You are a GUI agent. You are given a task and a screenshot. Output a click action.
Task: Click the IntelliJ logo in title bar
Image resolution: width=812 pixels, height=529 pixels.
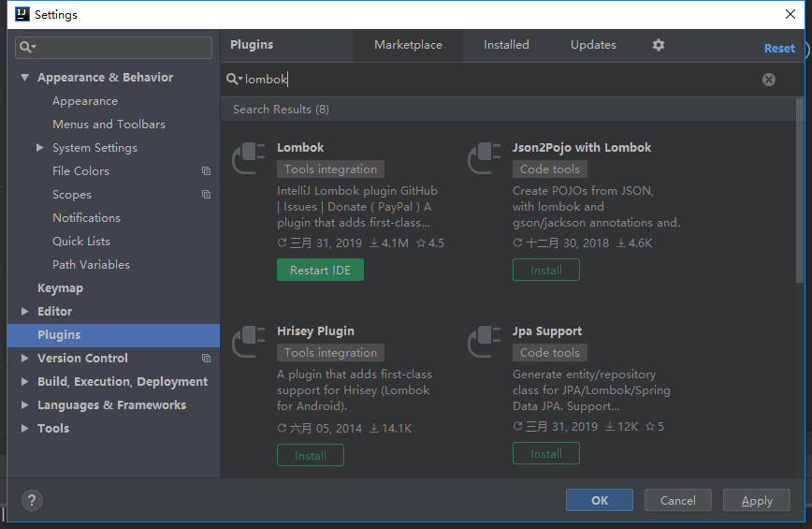(x=22, y=14)
